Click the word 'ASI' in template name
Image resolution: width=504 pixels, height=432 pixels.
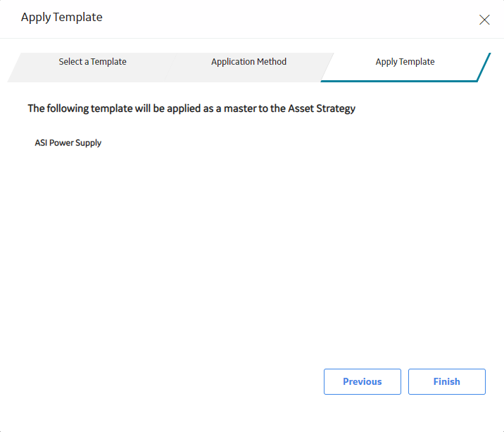point(41,143)
